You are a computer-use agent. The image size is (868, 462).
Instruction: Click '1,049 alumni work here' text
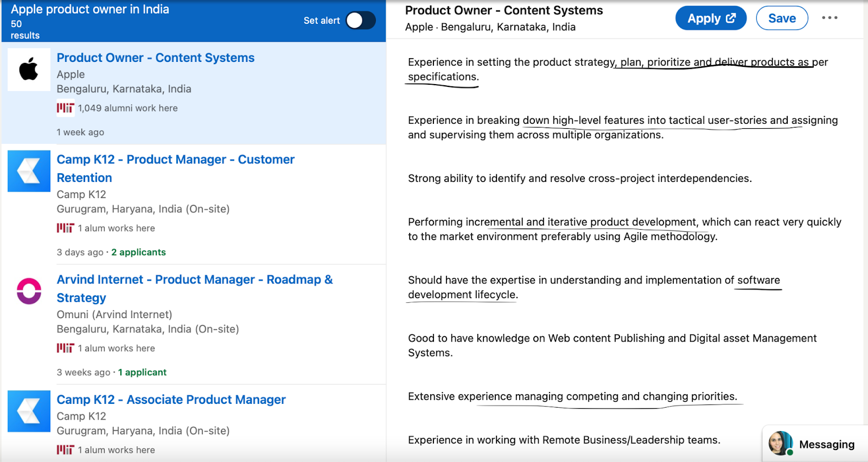pyautogui.click(x=127, y=108)
